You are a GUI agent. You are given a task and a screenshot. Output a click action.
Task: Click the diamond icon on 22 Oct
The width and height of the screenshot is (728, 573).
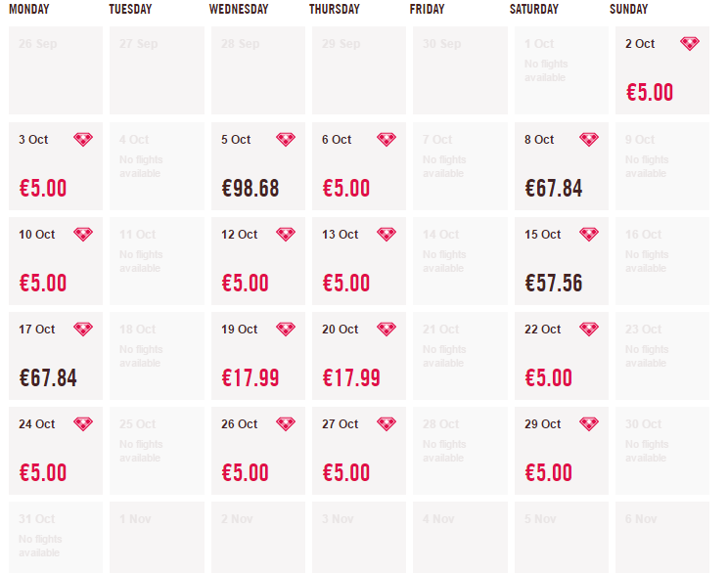pyautogui.click(x=589, y=330)
